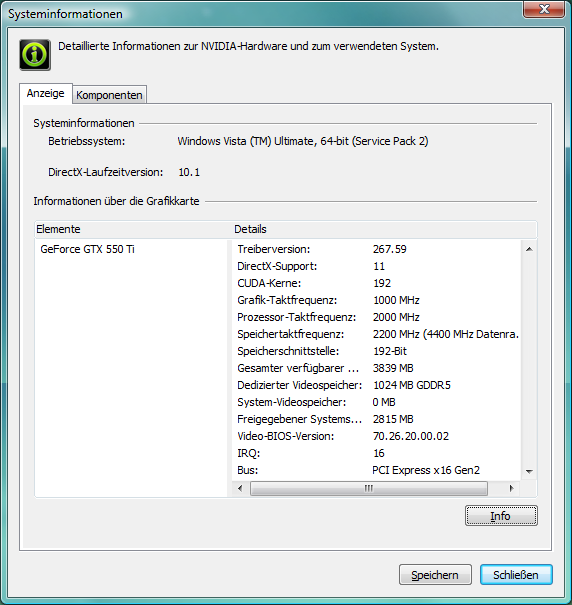Click the Info button
Image resolution: width=572 pixels, height=605 pixels.
(x=501, y=516)
